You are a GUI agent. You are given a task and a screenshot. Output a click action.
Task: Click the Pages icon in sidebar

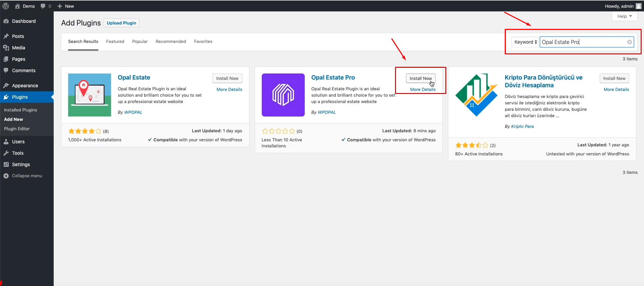[6, 59]
